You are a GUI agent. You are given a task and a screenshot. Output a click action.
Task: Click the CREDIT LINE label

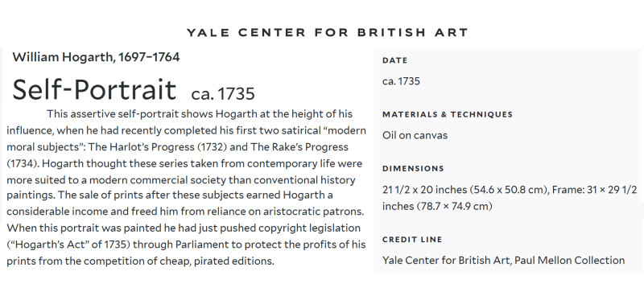[x=412, y=240]
